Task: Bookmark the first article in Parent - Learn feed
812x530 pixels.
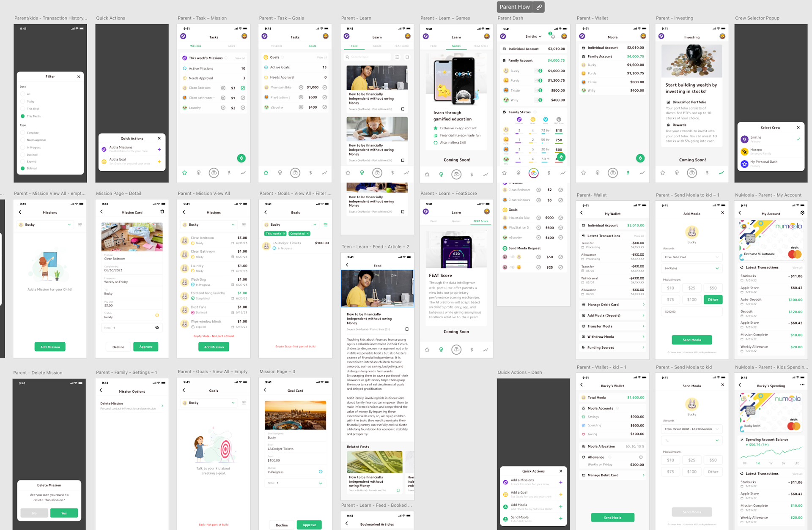Action: (403, 109)
